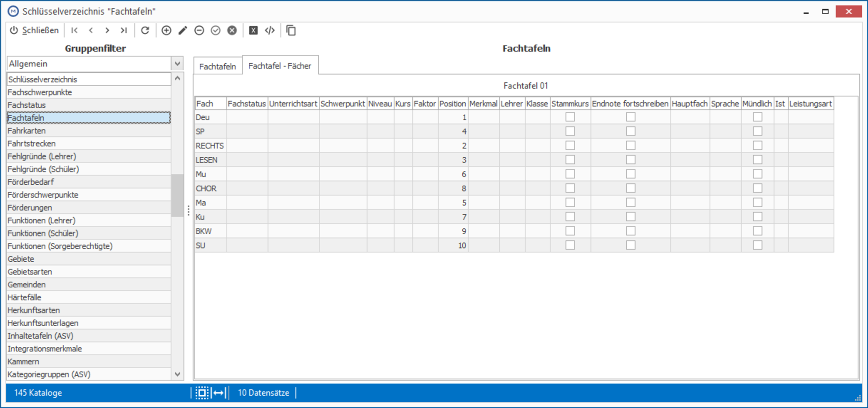
Task: Select the RECHTS Fach cell
Action: point(210,145)
